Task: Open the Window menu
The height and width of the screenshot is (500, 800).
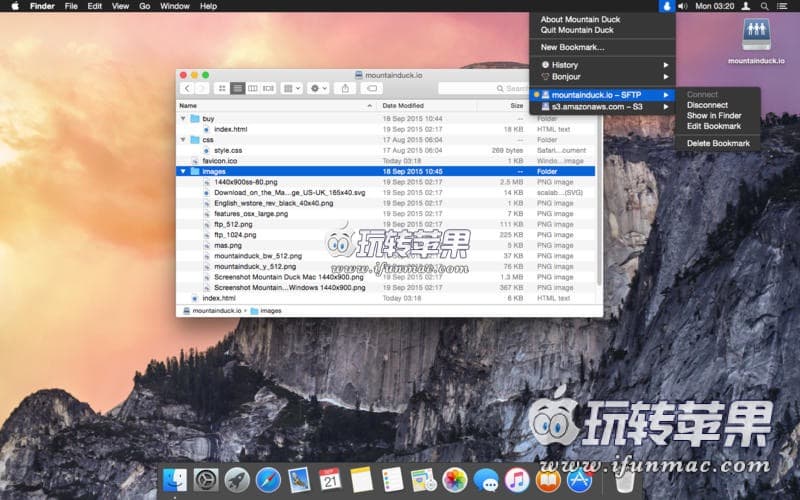Action: [175, 6]
